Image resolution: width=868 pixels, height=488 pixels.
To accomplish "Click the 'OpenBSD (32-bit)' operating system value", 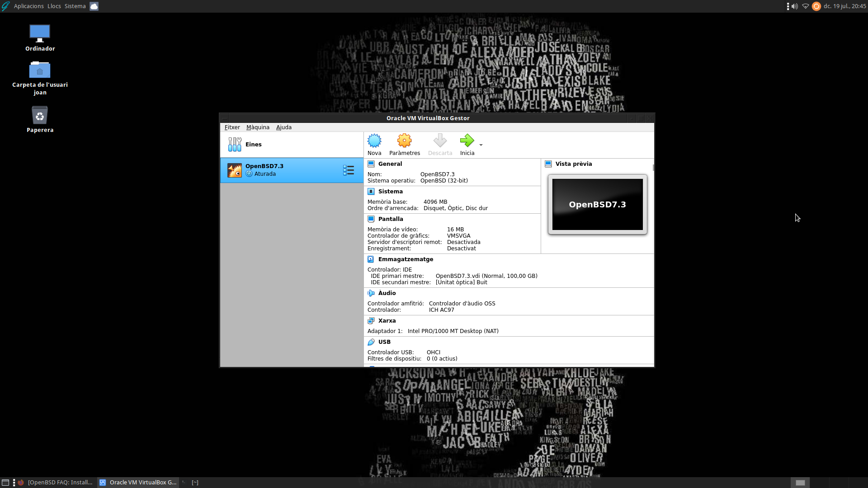I will (x=444, y=181).
